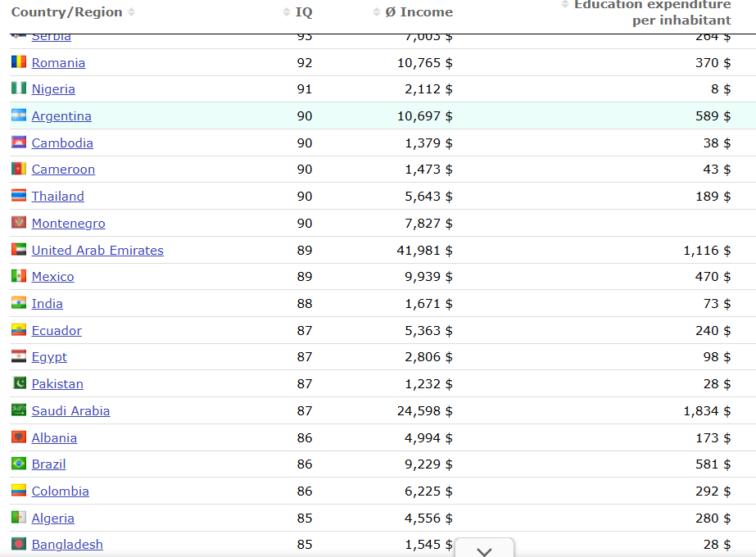756x557 pixels.
Task: Click the Saudi Arabia flag icon
Action: 19,410
